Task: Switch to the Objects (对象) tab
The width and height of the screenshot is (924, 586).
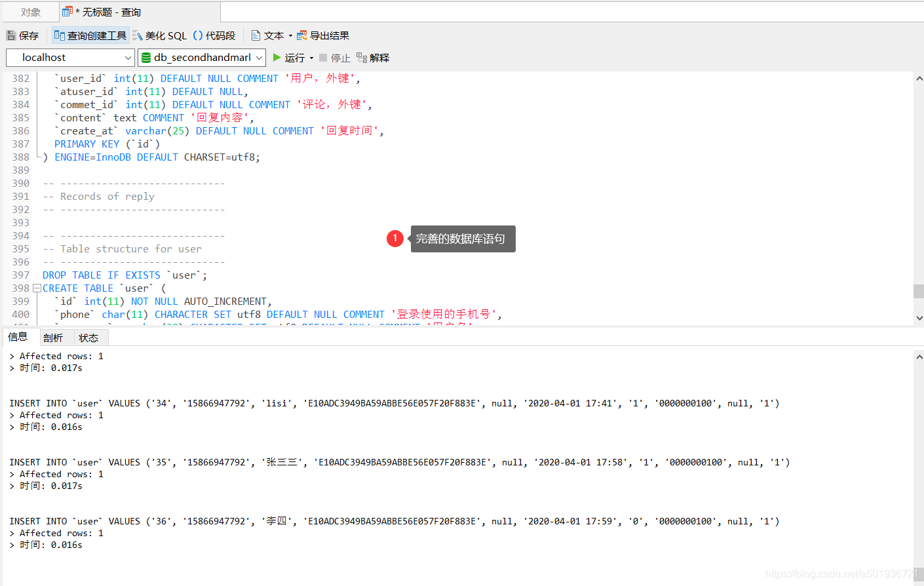Action: coord(31,12)
